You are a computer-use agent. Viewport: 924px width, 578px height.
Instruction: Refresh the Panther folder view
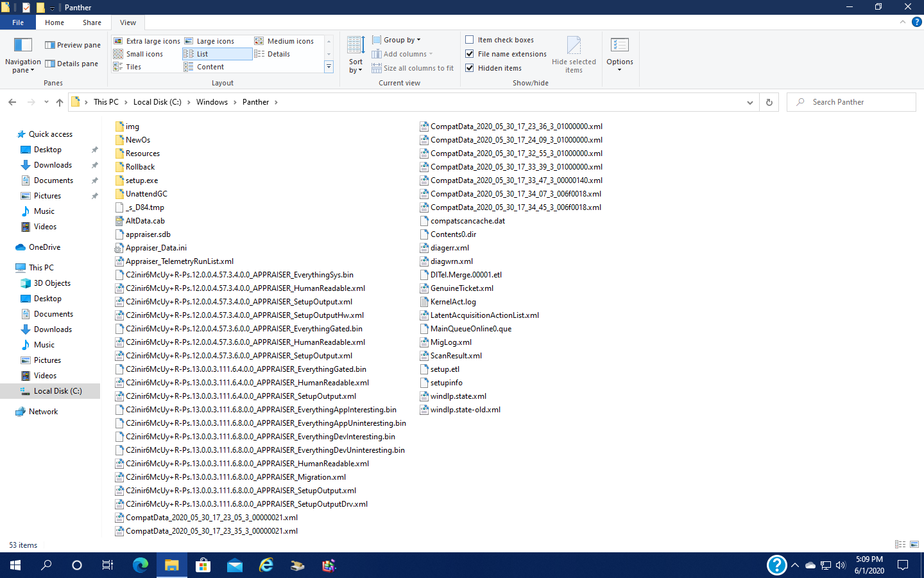click(769, 102)
